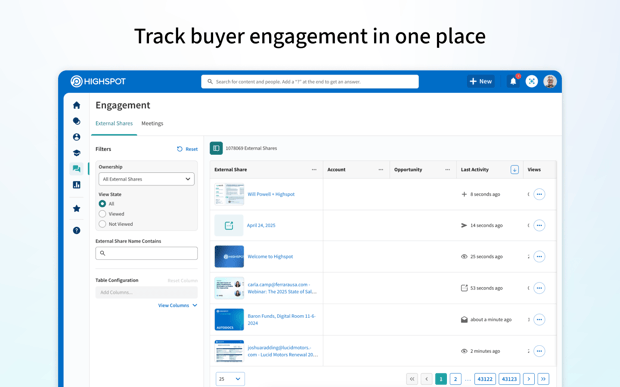This screenshot has width=620, height=387.
Task: Open the Home icon in sidebar
Action: coord(77,105)
